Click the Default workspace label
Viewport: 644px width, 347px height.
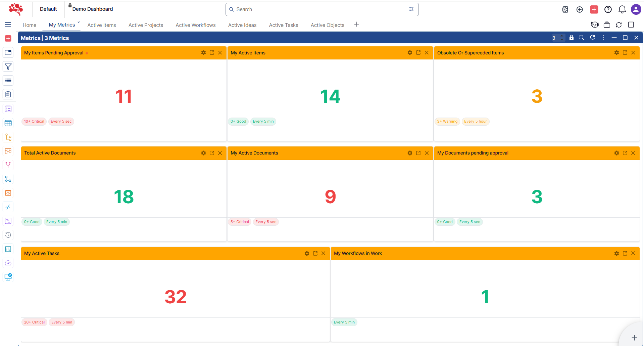(x=48, y=9)
